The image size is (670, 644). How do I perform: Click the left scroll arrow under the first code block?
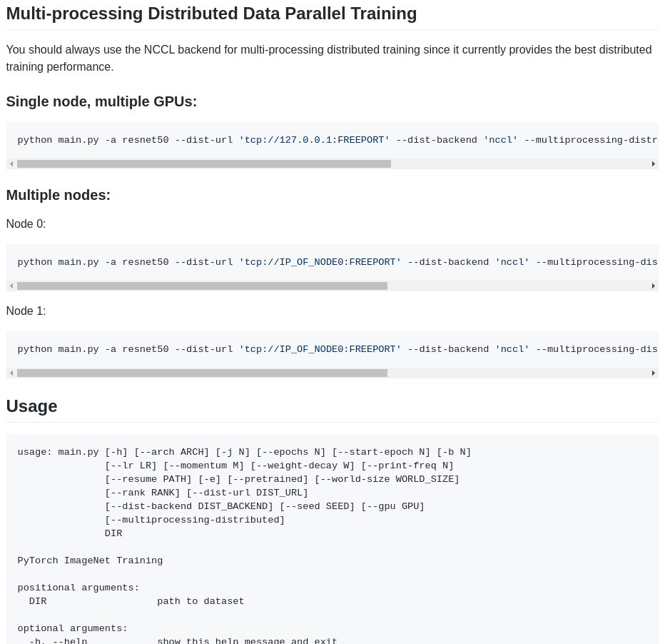(11, 163)
